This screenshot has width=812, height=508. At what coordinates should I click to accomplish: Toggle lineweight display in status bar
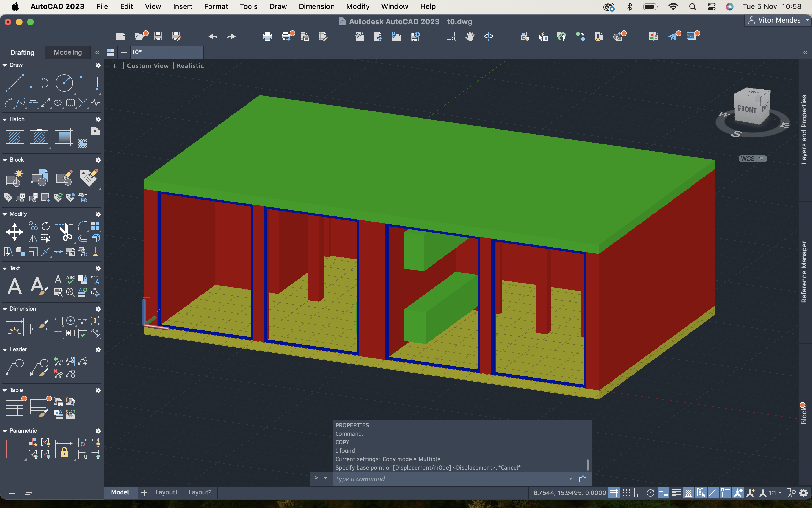(x=676, y=493)
